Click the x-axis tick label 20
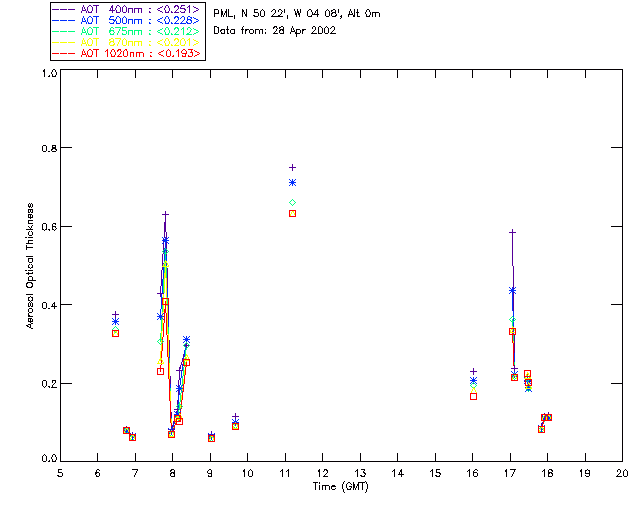 622,473
